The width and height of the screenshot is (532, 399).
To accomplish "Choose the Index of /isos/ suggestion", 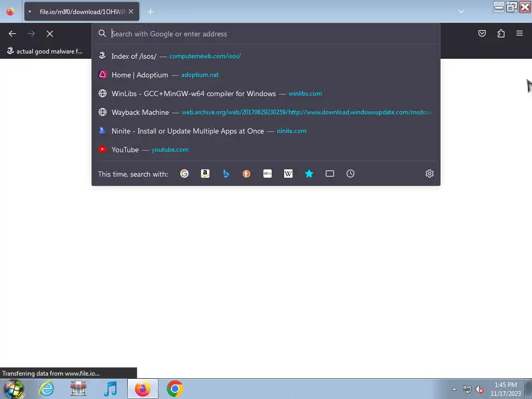I will [x=265, y=56].
